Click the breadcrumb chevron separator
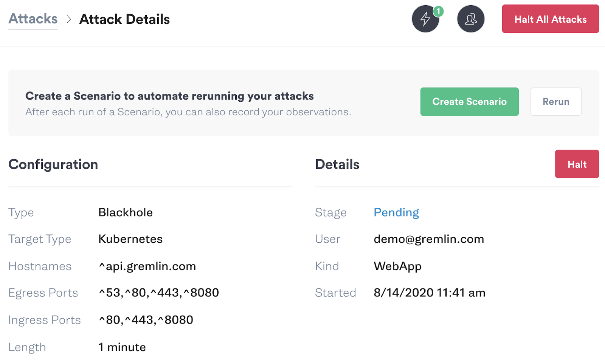 pos(69,19)
